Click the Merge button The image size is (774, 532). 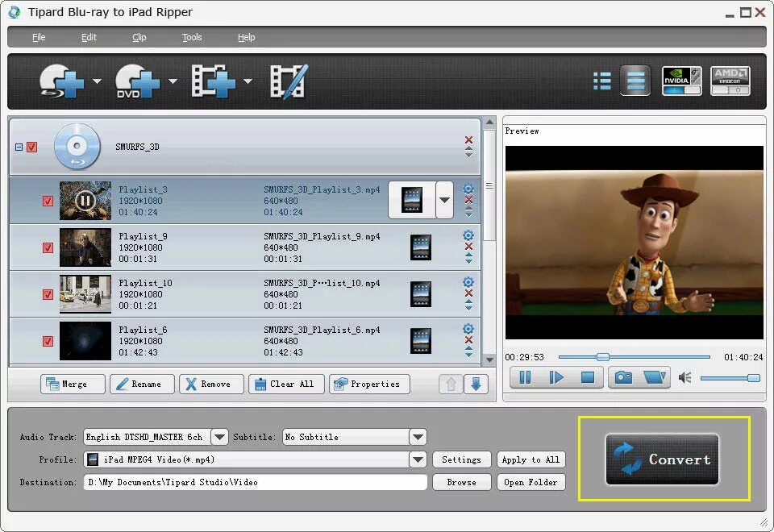[x=73, y=384]
